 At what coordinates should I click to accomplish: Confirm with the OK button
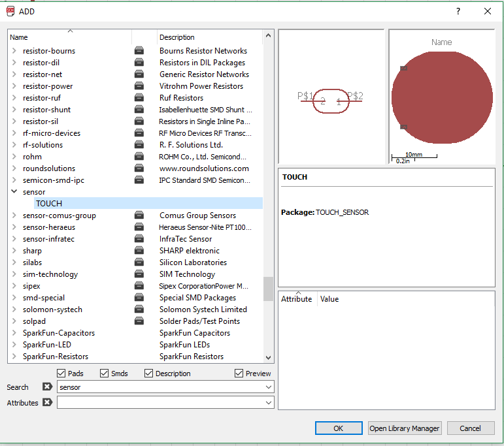339,428
